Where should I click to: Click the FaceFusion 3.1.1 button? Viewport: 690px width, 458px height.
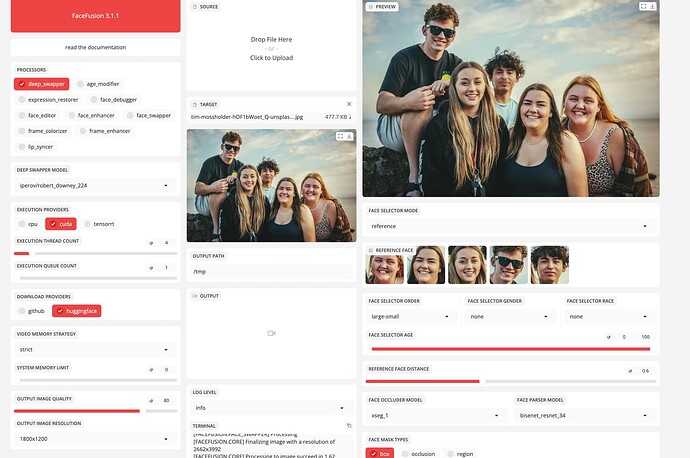96,16
